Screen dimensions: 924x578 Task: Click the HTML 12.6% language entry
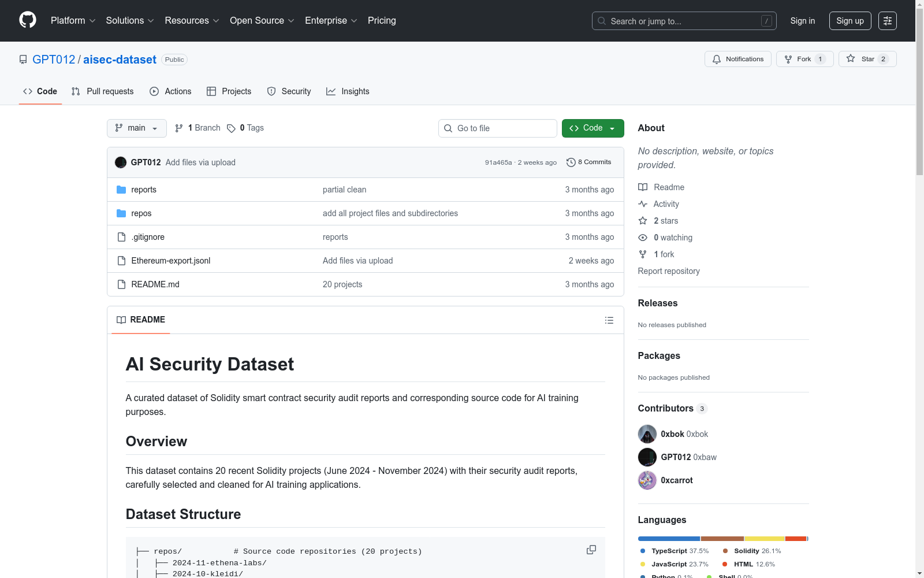[748, 564]
